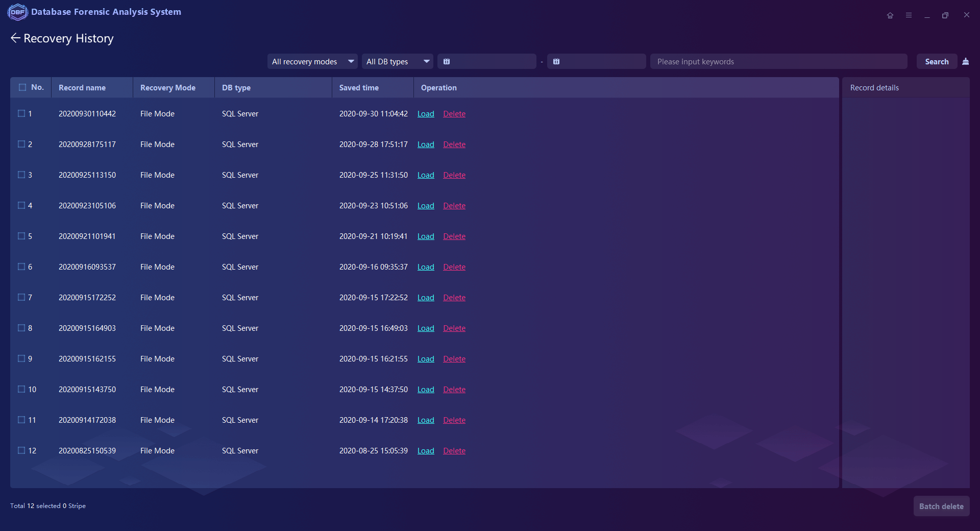Click the start date calendar icon
The width and height of the screenshot is (980, 531).
click(x=447, y=62)
